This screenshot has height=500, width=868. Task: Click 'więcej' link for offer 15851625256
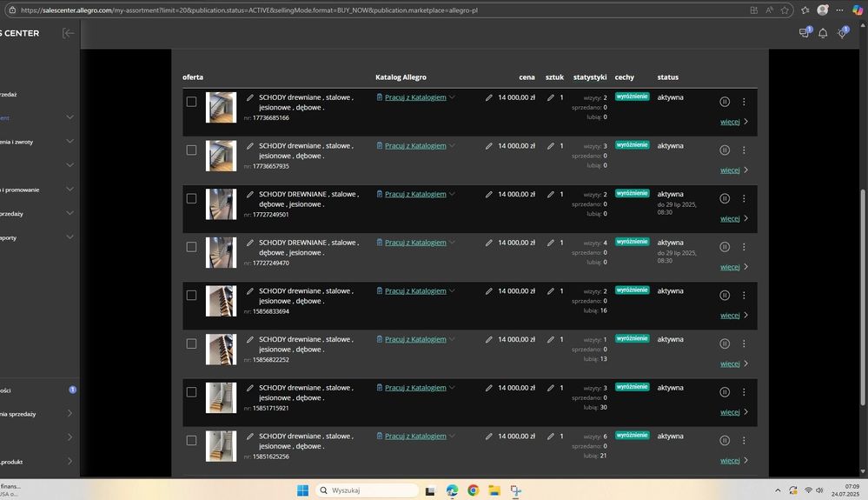pyautogui.click(x=733, y=460)
